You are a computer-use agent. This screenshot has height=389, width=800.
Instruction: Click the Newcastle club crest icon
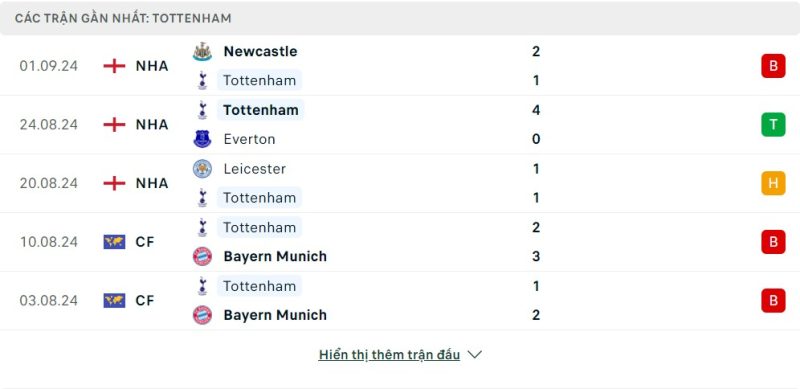tap(202, 52)
